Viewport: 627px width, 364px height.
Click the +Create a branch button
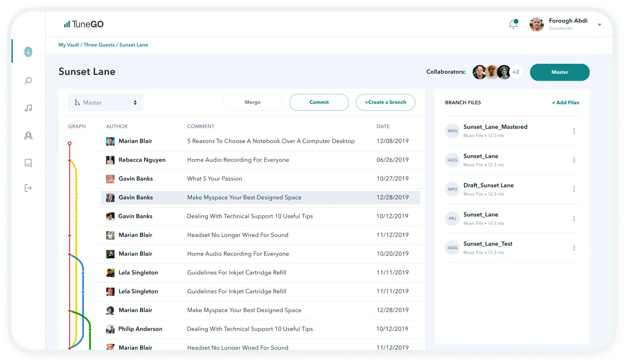[385, 102]
